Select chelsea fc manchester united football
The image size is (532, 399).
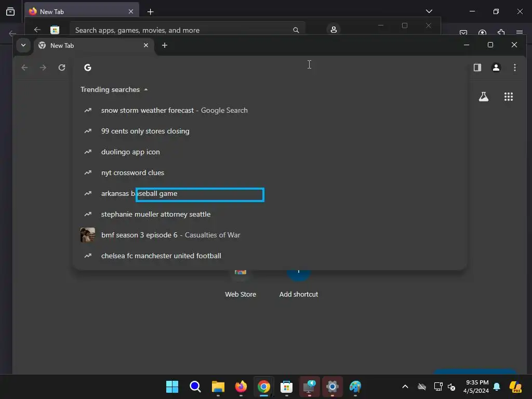pos(270,256)
